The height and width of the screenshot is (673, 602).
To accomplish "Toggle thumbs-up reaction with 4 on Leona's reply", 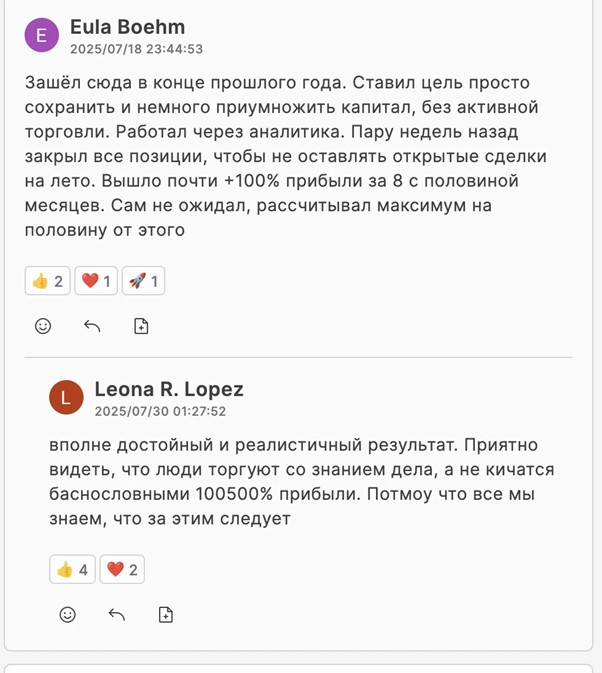I will click(x=72, y=569).
